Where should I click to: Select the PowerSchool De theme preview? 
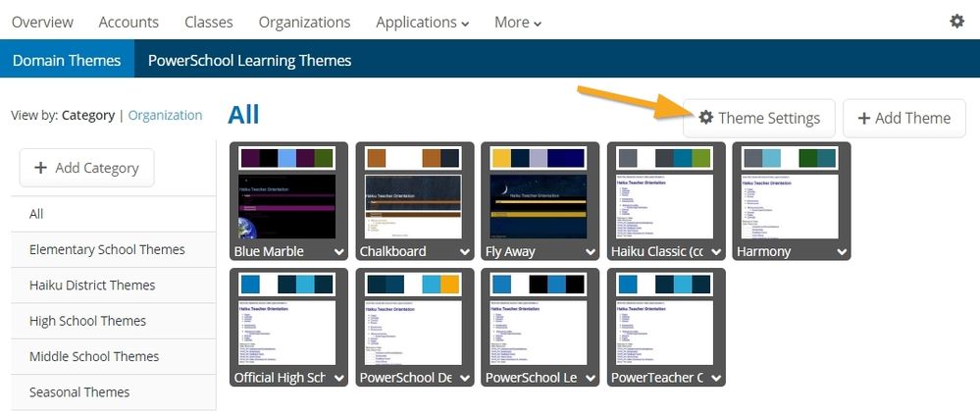(413, 333)
